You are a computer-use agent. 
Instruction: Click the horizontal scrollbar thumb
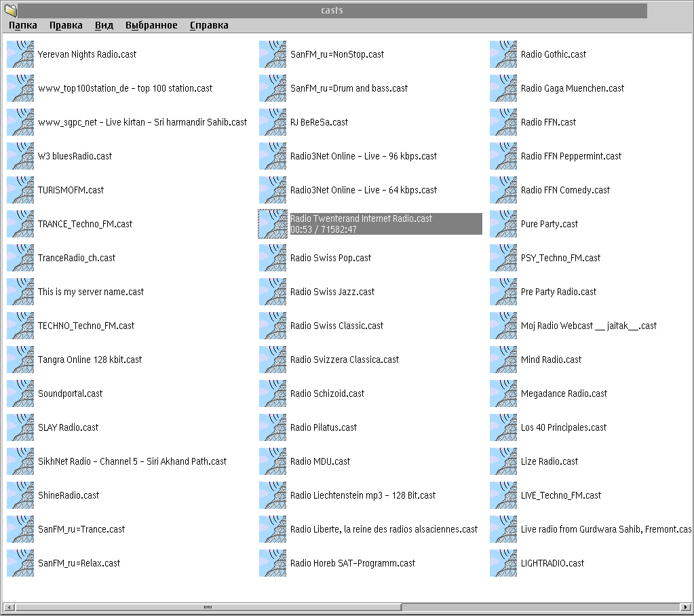click(208, 607)
